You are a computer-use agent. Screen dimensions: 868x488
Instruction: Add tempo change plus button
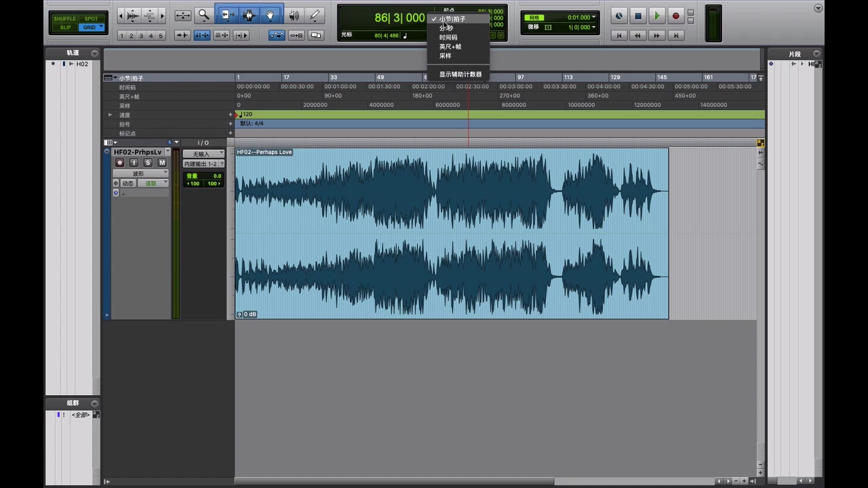[x=231, y=115]
